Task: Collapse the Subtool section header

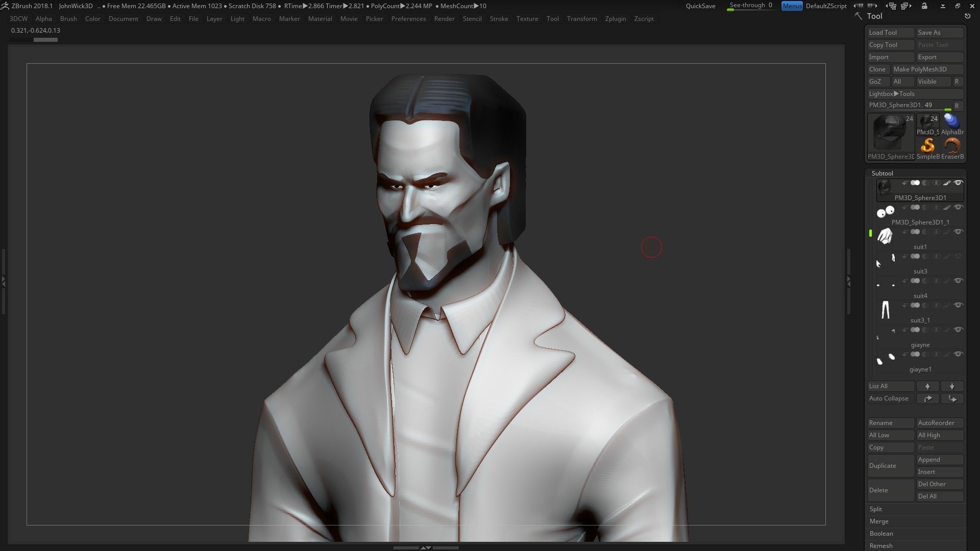Action: [882, 173]
